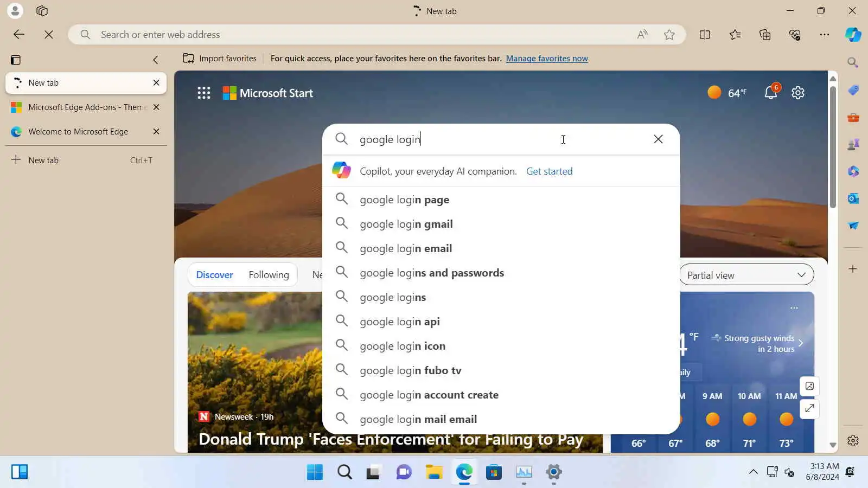Open the Workspaces icon

pos(42,11)
